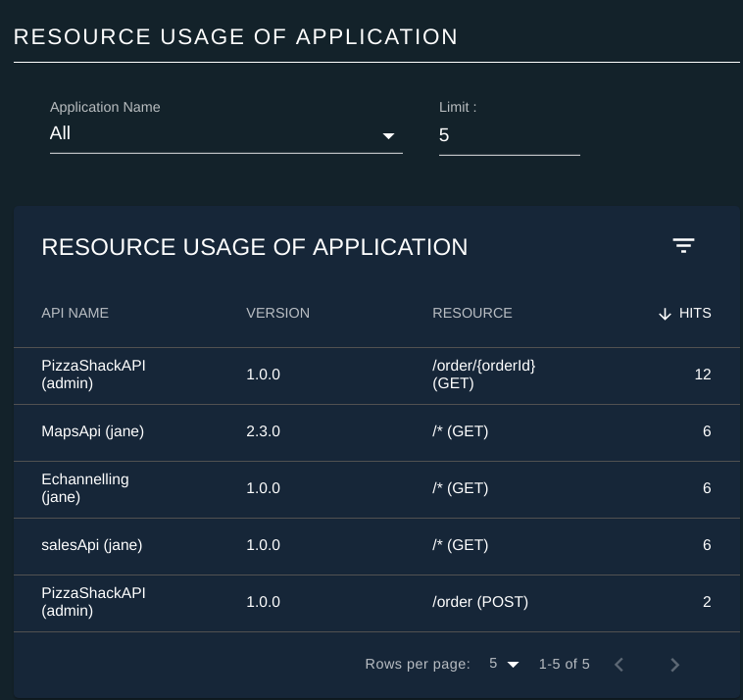Sort by API NAME column header

(x=74, y=313)
